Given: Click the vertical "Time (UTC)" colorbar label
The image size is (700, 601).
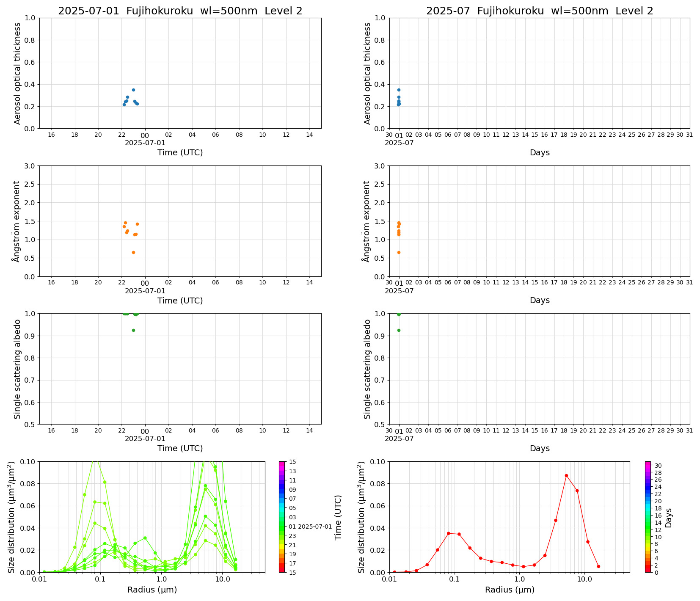Looking at the screenshot, I should [x=338, y=517].
